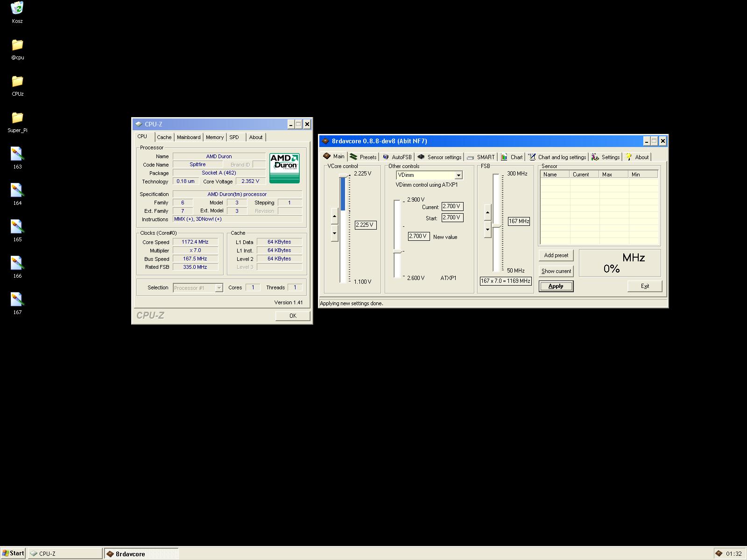Viewport: 747px width, 560px height.
Task: Switch to 8rdavcore via taskbar button
Action: pyautogui.click(x=141, y=553)
